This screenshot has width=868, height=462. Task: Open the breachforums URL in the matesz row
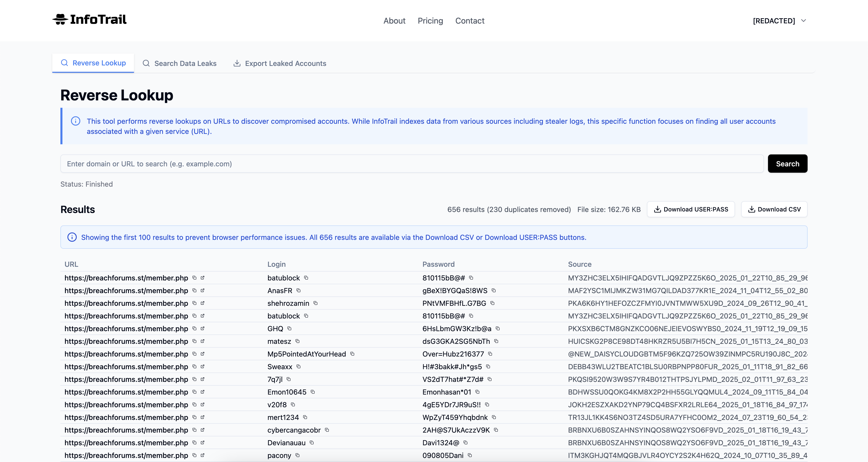tap(126, 341)
